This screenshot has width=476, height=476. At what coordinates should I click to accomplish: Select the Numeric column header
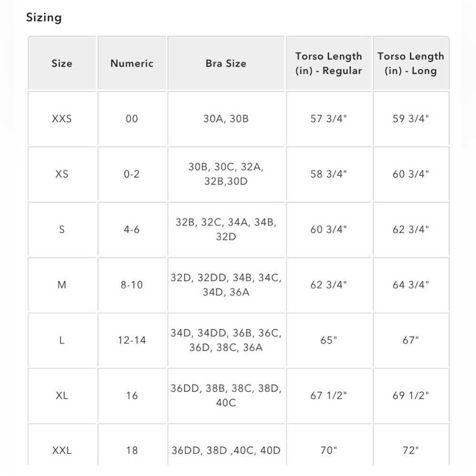132,63
